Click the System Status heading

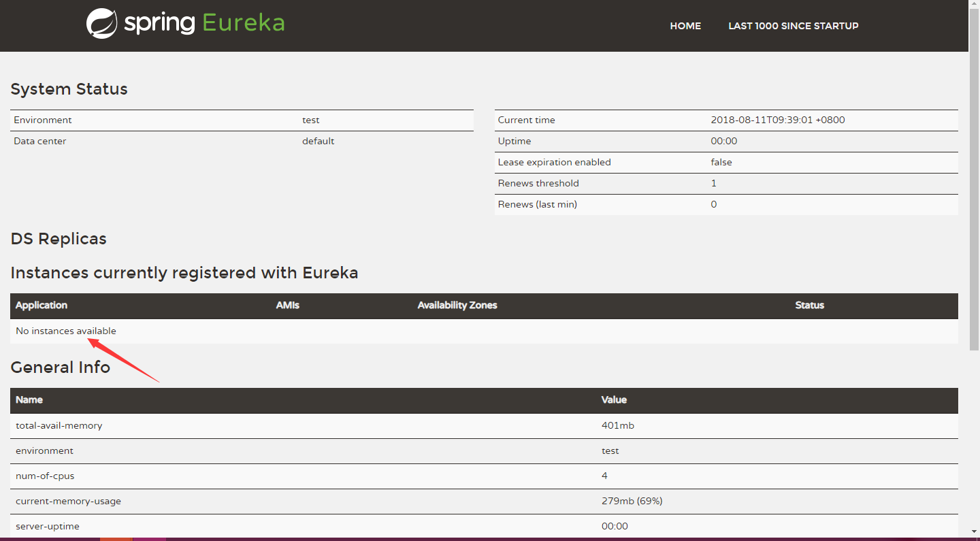click(69, 89)
